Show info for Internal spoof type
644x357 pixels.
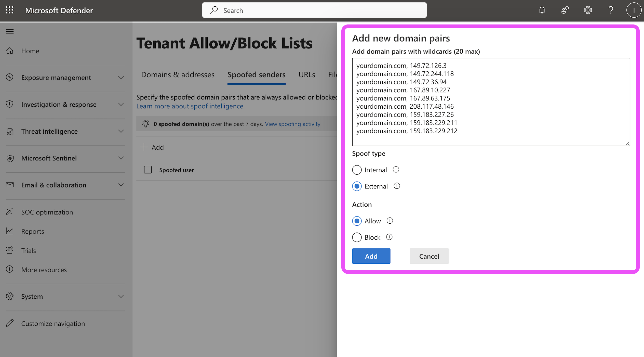coord(396,170)
